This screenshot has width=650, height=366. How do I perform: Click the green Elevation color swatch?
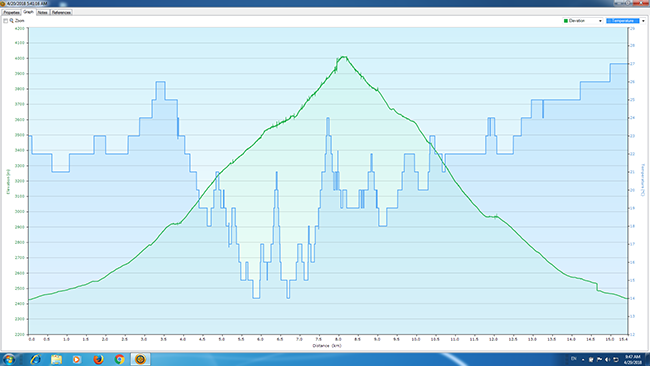pyautogui.click(x=566, y=21)
